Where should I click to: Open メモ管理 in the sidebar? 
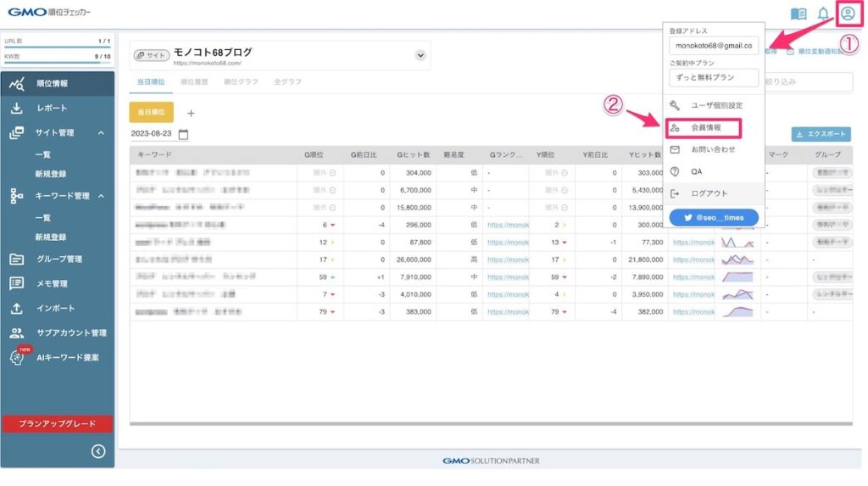58,284
